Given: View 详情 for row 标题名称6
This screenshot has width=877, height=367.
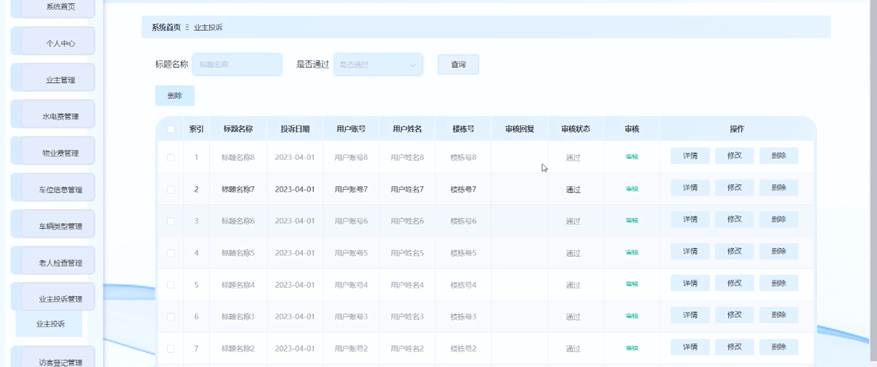Looking at the screenshot, I should point(690,220).
